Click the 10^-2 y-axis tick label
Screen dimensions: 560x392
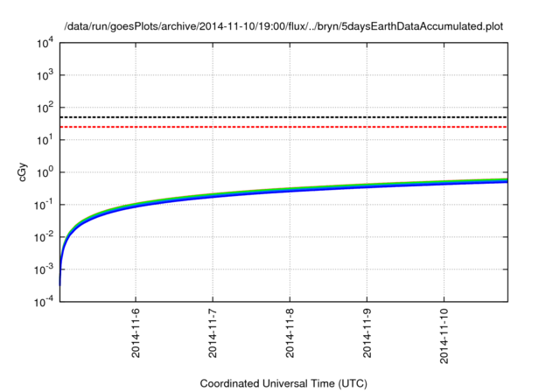tap(44, 237)
